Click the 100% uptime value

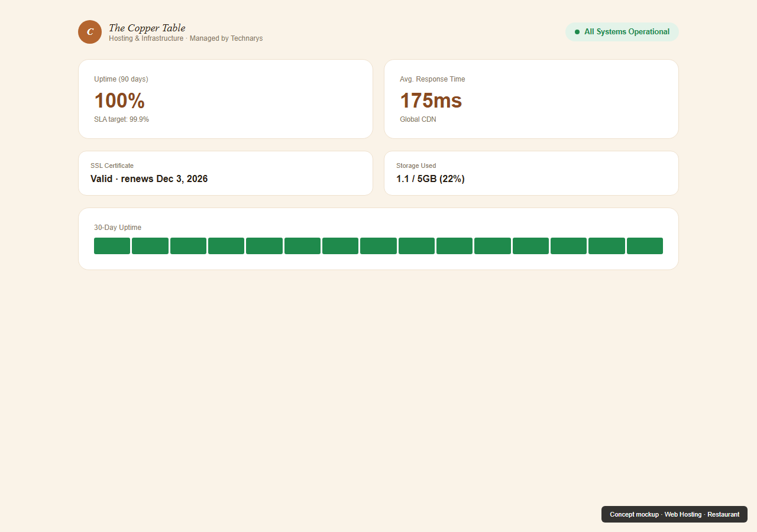(x=119, y=100)
